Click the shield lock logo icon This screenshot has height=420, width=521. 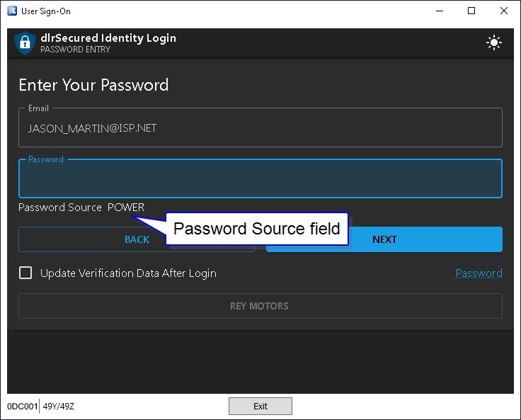click(x=25, y=42)
